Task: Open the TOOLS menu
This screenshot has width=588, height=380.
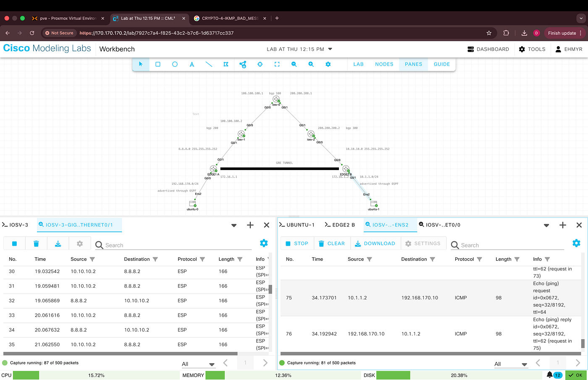Action: 532,49
